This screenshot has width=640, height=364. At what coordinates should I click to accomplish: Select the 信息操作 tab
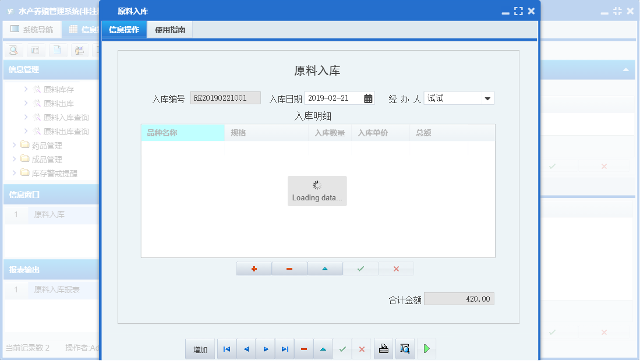pos(123,29)
